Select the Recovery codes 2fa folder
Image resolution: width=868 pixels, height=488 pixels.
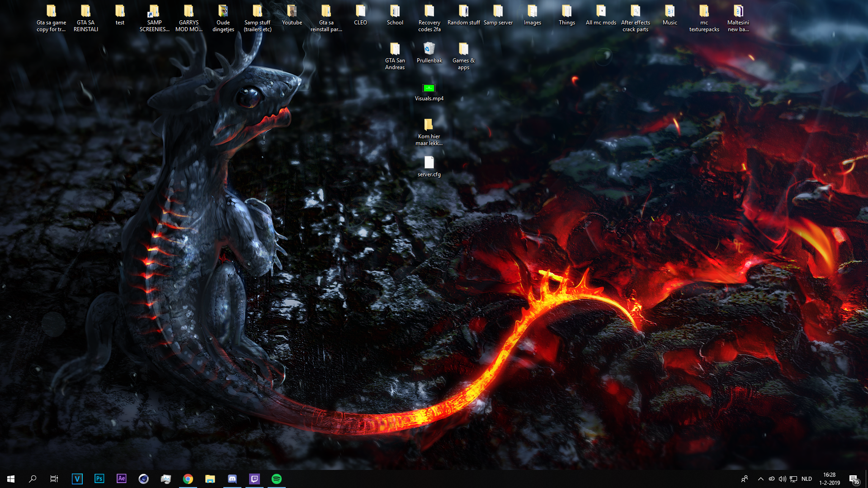(x=429, y=18)
